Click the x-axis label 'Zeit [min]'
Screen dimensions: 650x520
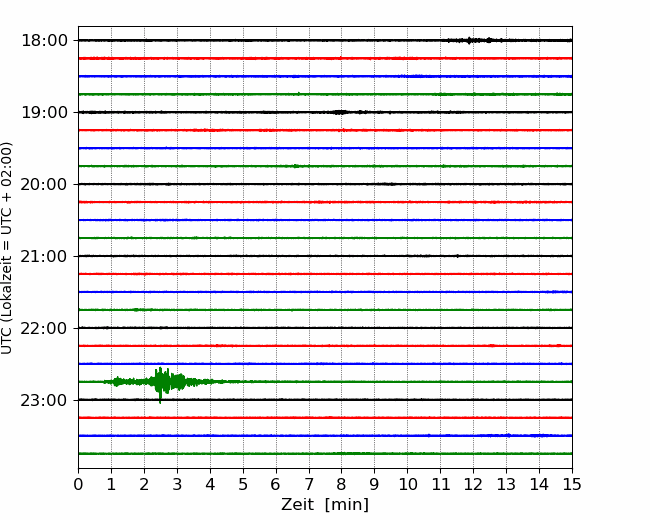[325, 504]
